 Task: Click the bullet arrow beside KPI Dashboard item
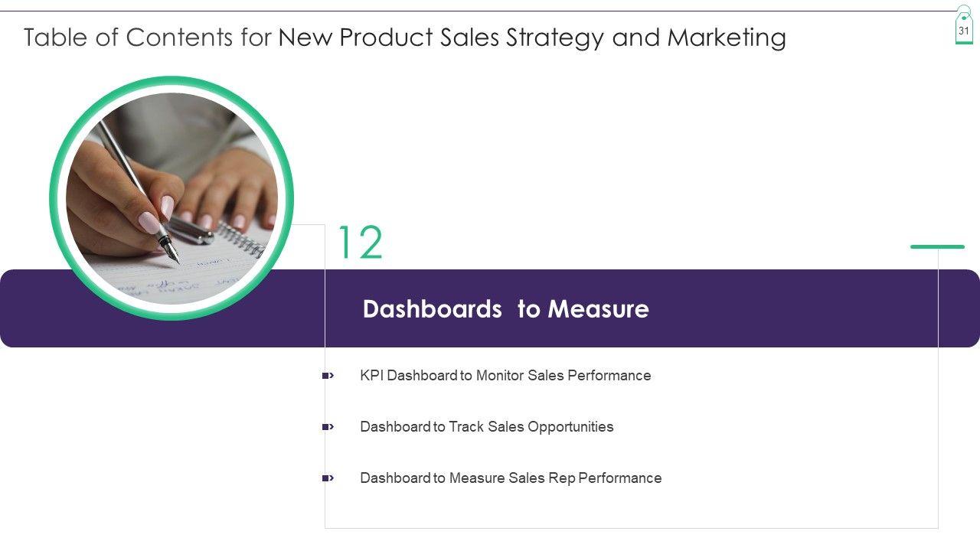(328, 376)
